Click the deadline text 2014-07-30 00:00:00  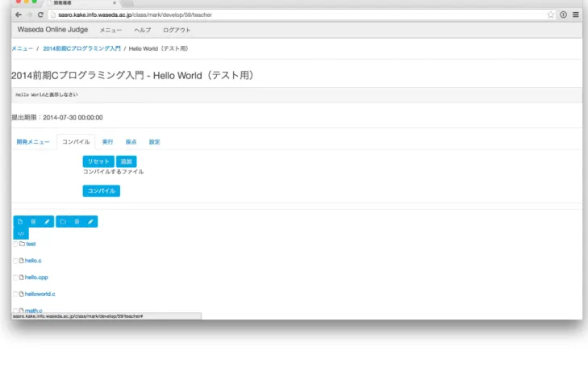coord(73,118)
